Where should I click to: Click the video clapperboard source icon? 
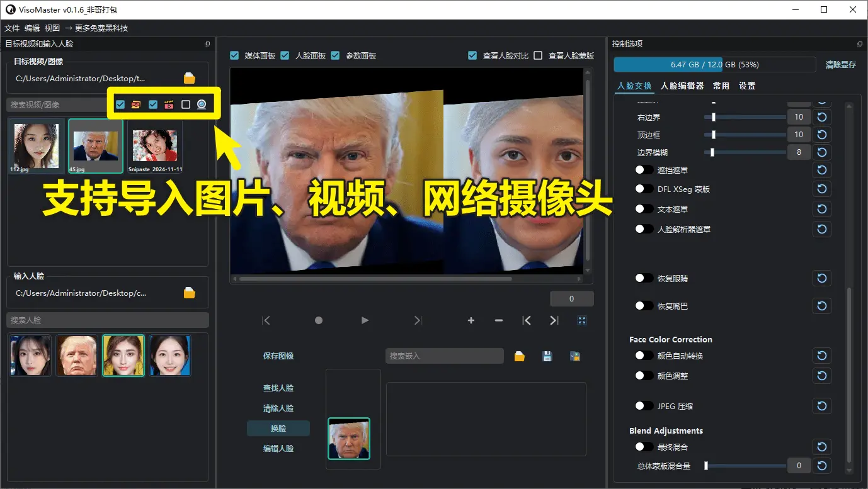tap(168, 104)
